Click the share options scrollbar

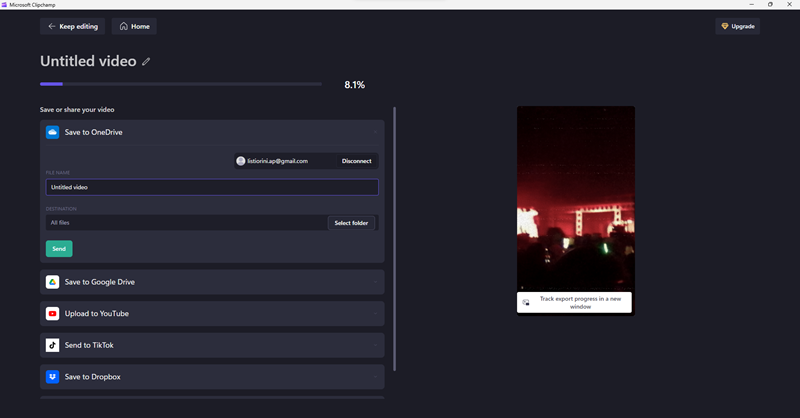coord(394,239)
